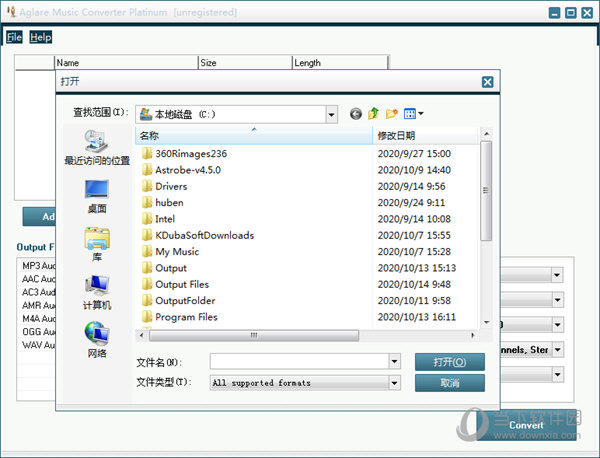Close the open-file (打开) dialog
Image resolution: width=600 pixels, height=458 pixels.
[x=487, y=82]
